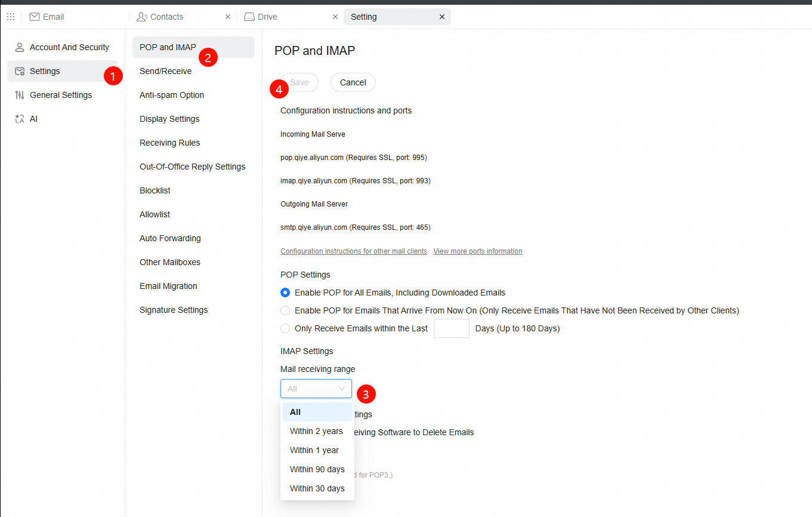Select Enable POP for Emails From Now On
Image resolution: width=812 pixels, height=517 pixels.
[285, 310]
